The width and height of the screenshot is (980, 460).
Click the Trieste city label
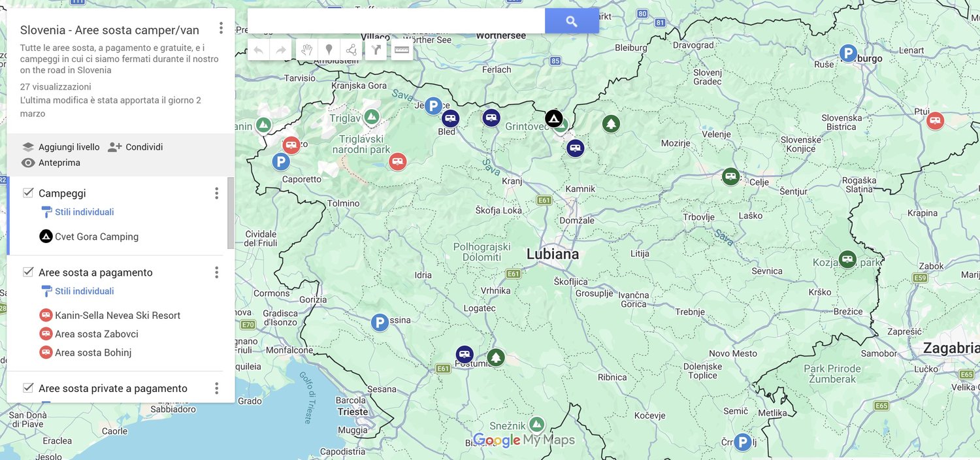[x=353, y=412]
